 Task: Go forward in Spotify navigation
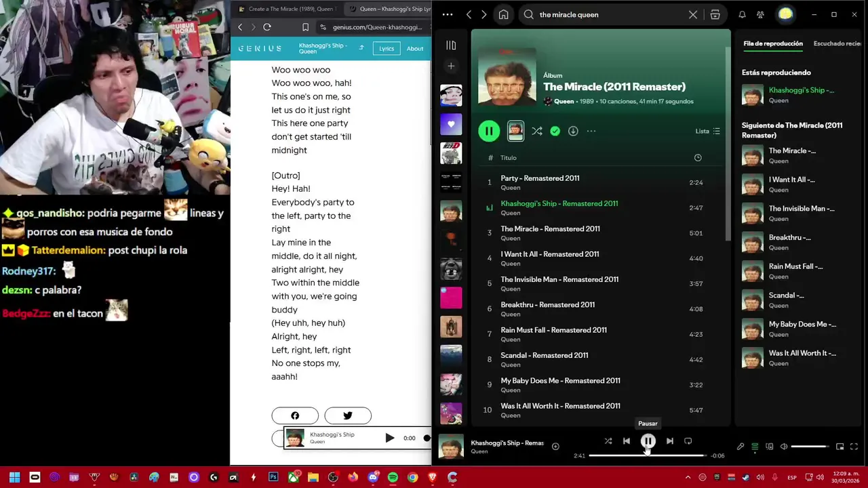484,14
